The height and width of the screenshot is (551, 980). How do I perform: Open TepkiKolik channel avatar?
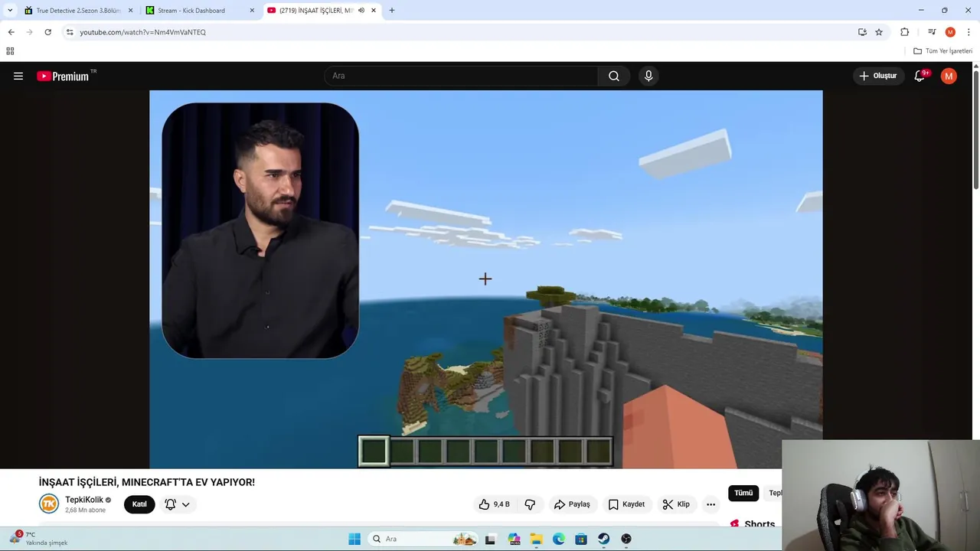49,504
